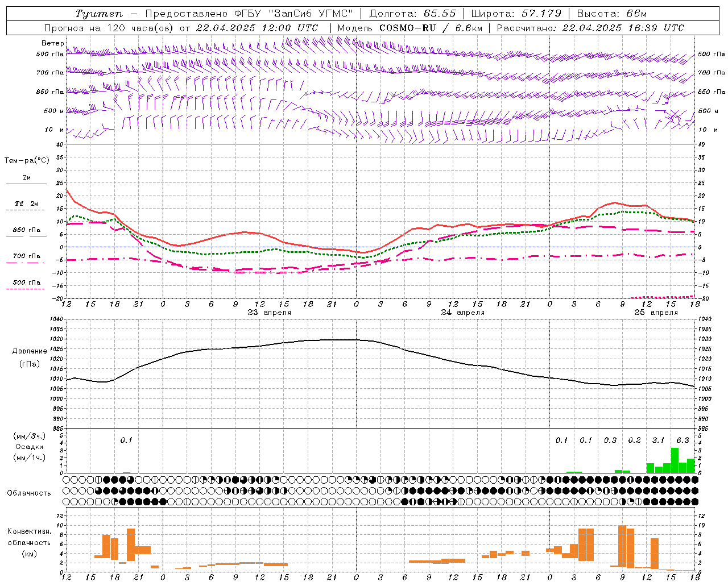Click the 0.2 precipitation total value
The height and width of the screenshot is (582, 728).
tap(634, 440)
